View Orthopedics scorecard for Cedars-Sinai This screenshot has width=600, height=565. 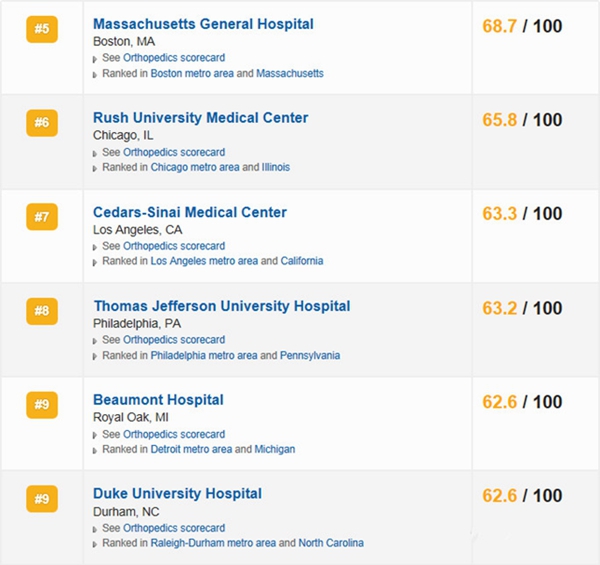[174, 246]
